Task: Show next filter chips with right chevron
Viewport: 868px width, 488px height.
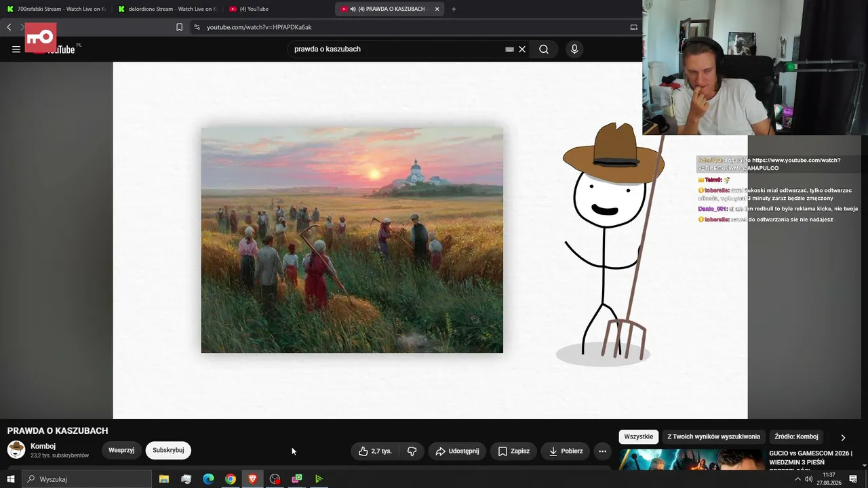Action: (843, 437)
